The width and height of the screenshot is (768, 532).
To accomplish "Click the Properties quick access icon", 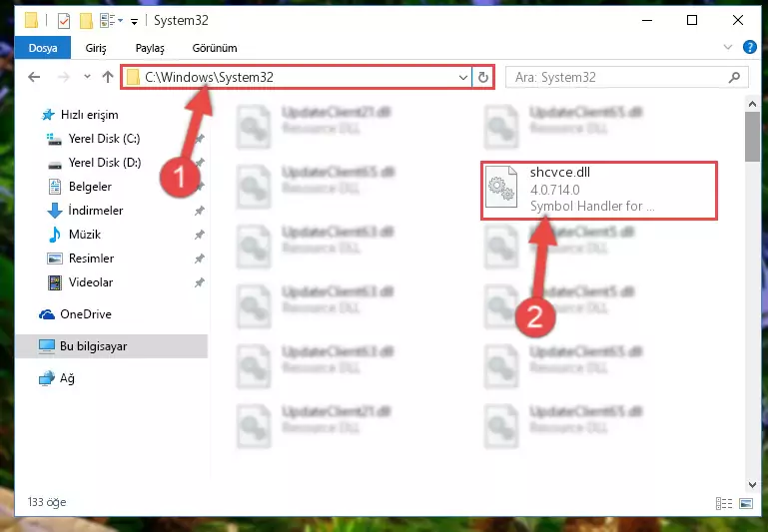I will pos(64,21).
